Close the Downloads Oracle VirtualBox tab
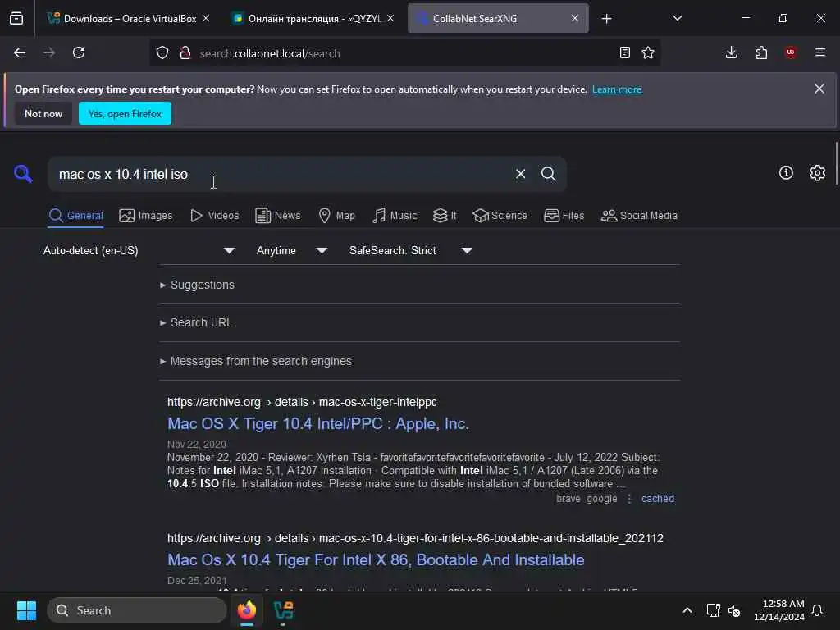 206,18
